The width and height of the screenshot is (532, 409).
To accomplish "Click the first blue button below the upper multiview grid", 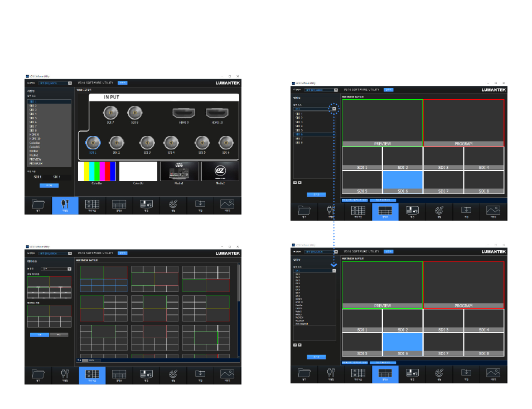I will [355, 200].
